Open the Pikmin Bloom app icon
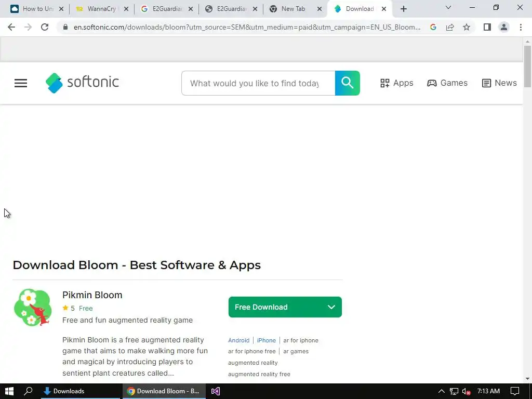The image size is (532, 399). point(33,308)
